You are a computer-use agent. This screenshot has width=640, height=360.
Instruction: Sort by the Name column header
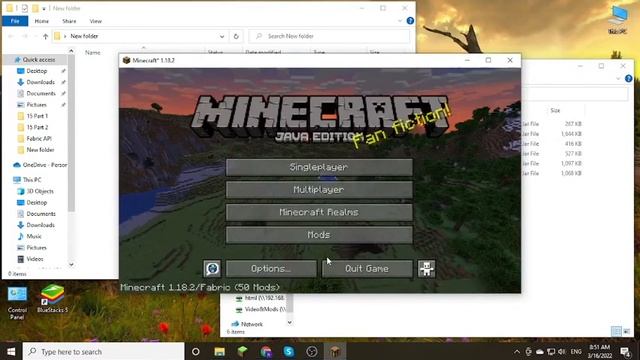pyautogui.click(x=93, y=52)
